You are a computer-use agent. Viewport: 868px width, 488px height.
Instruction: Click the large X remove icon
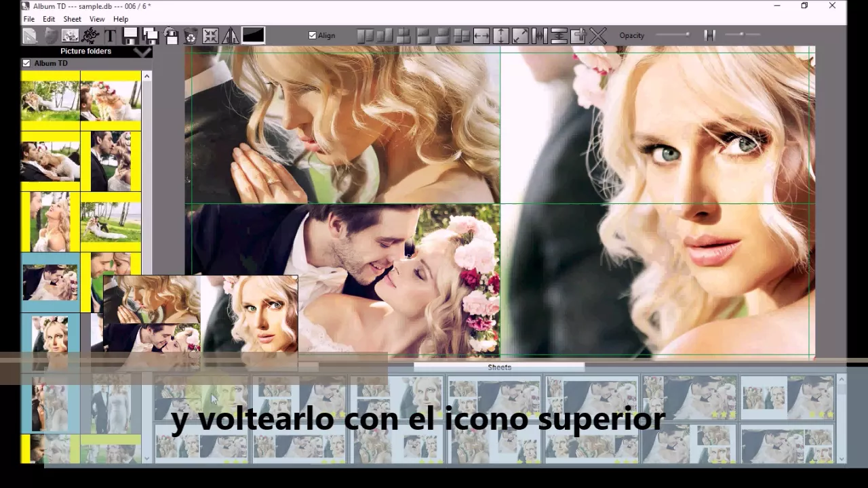click(x=598, y=36)
